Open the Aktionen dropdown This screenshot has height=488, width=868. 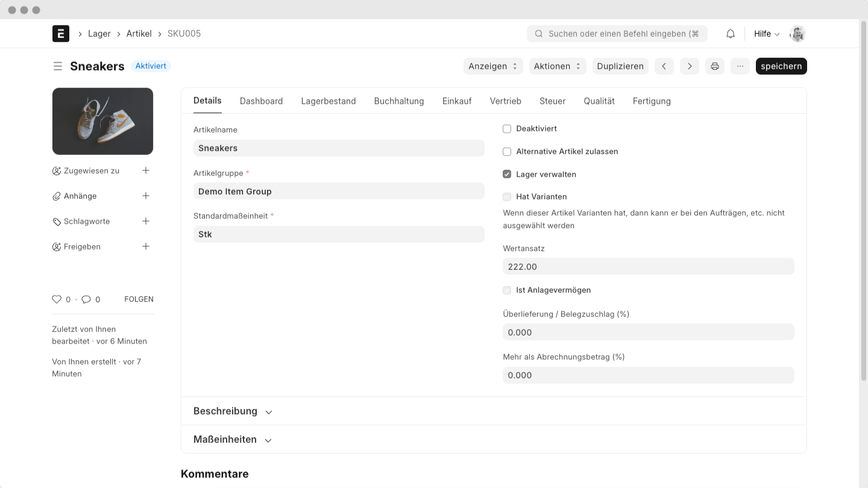[x=557, y=66]
